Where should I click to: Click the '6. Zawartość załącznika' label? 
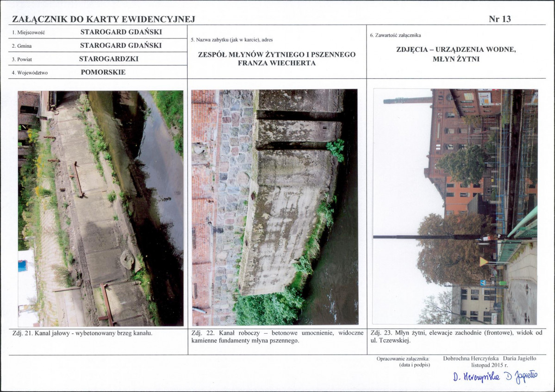(x=395, y=35)
